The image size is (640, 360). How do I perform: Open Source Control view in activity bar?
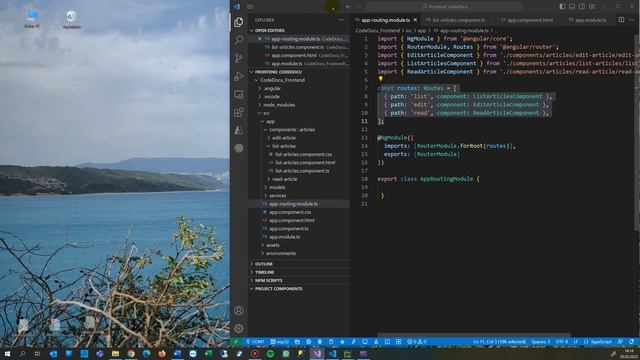click(239, 58)
